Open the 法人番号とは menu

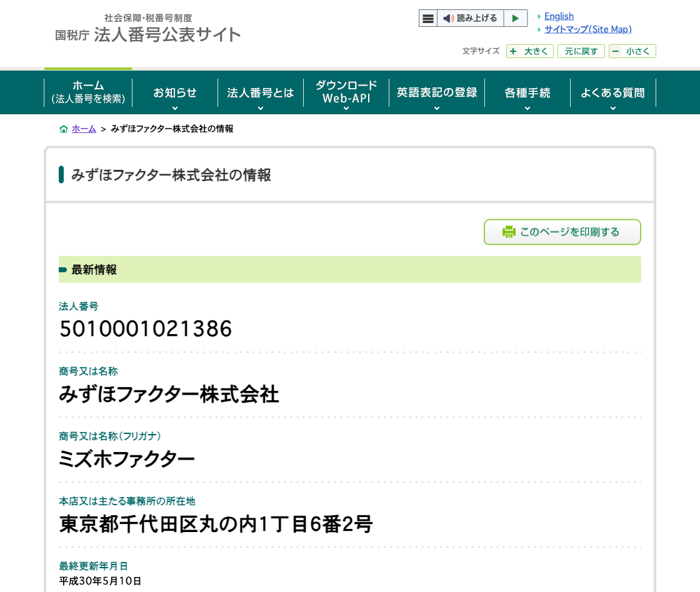260,93
